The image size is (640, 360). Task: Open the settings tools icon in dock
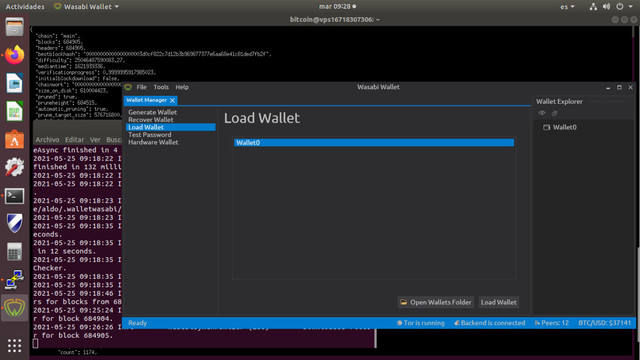pyautogui.click(x=14, y=167)
